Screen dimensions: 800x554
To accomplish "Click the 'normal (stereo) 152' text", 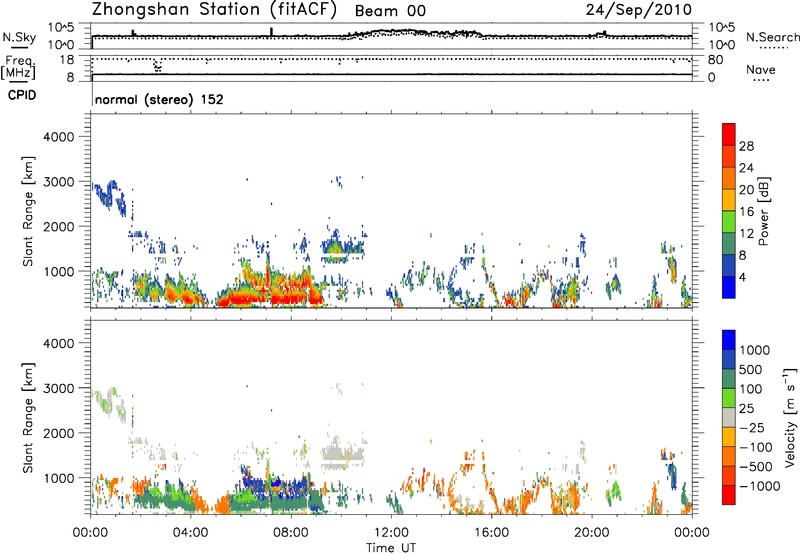I will (159, 99).
